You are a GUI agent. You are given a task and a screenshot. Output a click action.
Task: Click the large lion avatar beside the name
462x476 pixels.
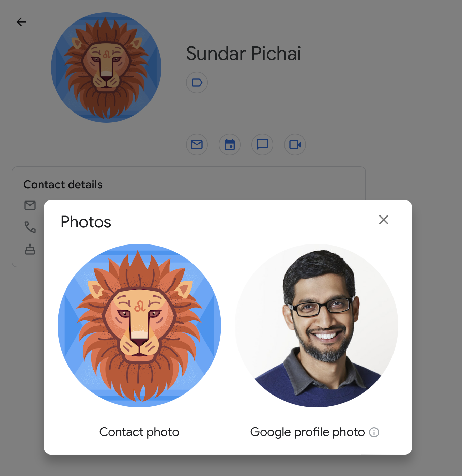(x=106, y=68)
